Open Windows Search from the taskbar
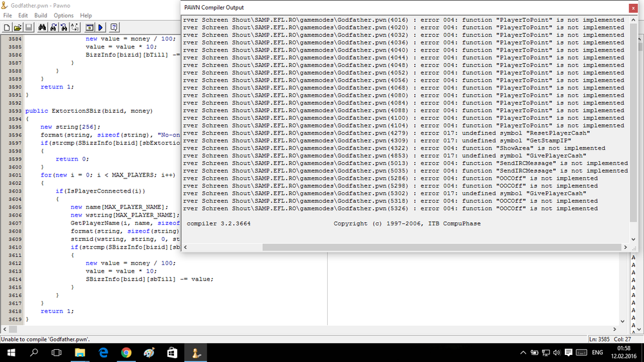Viewport: 644px width, 362px height. click(34, 352)
